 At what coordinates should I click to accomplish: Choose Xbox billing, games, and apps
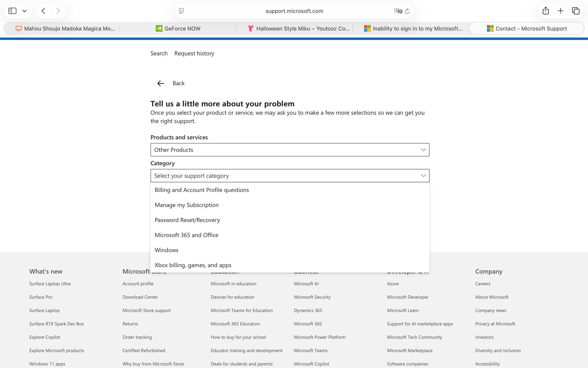point(290,265)
